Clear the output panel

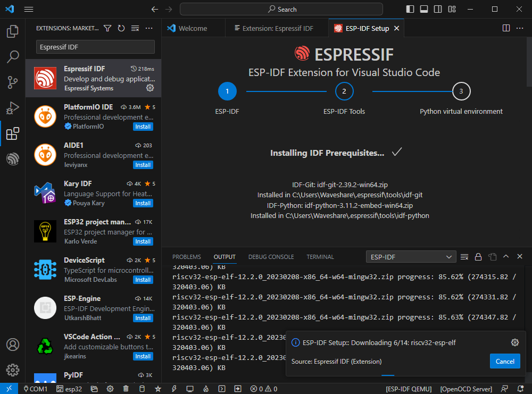point(464,257)
